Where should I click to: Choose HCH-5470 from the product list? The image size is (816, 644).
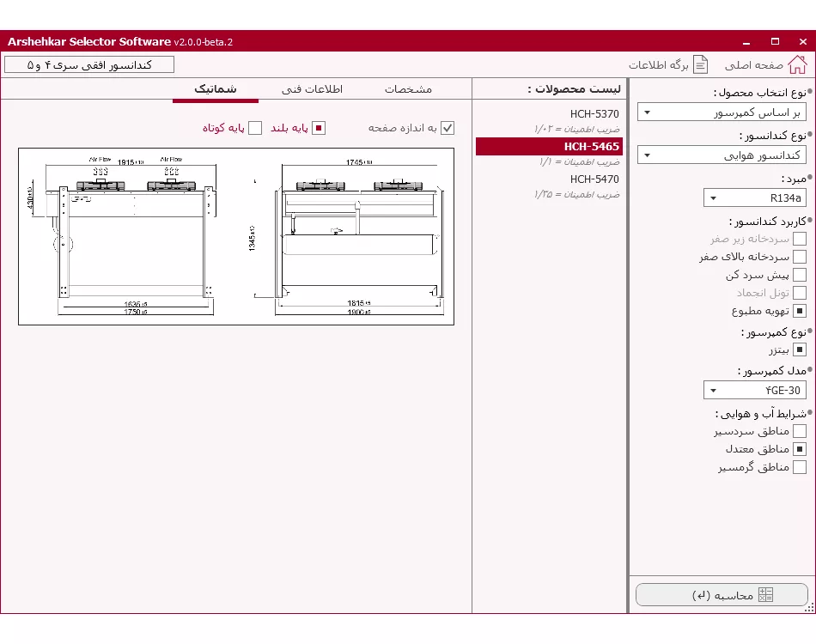pyautogui.click(x=594, y=179)
